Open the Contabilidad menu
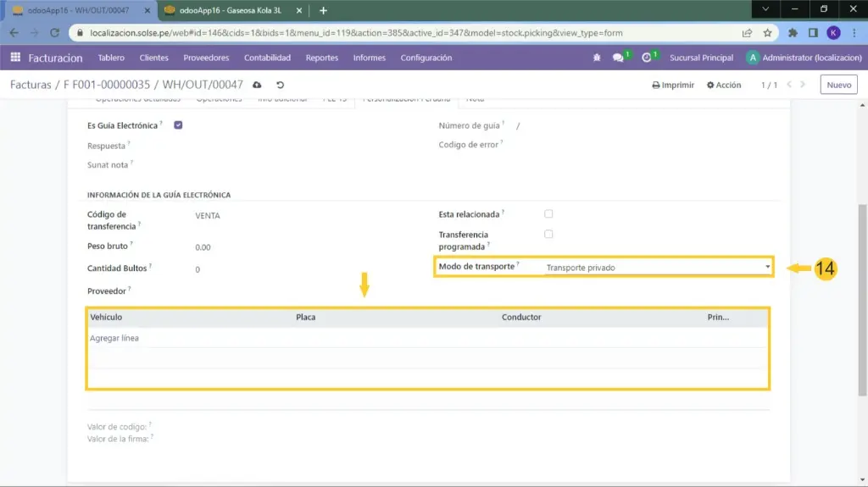This screenshot has height=487, width=868. point(267,58)
